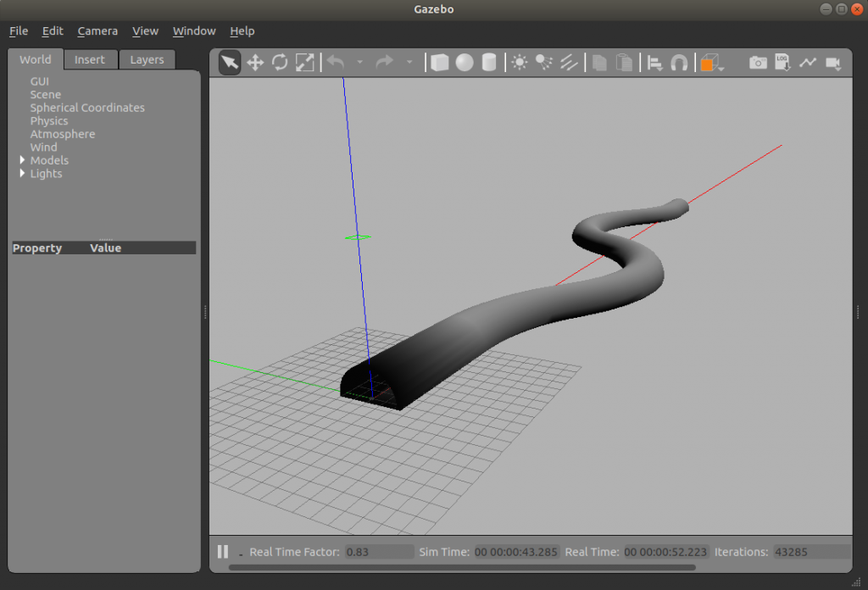The image size is (868, 590).
Task: Open the Window menu
Action: tap(194, 31)
